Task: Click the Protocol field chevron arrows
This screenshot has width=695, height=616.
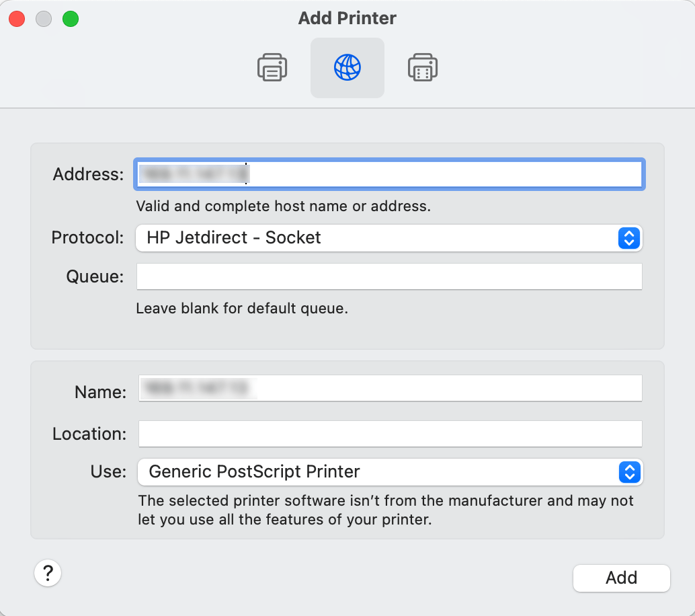Action: 628,238
